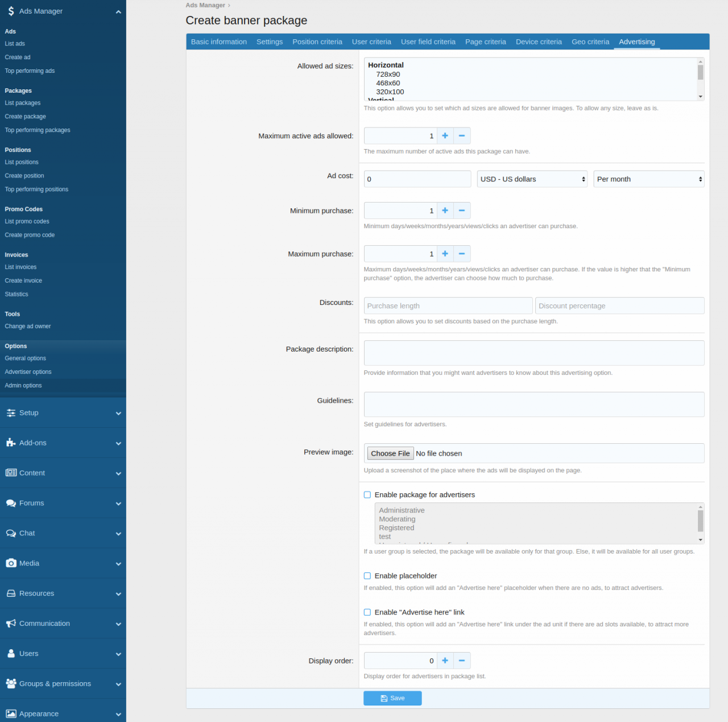This screenshot has width=728, height=722.
Task: Enable the placeholder option
Action: point(367,576)
